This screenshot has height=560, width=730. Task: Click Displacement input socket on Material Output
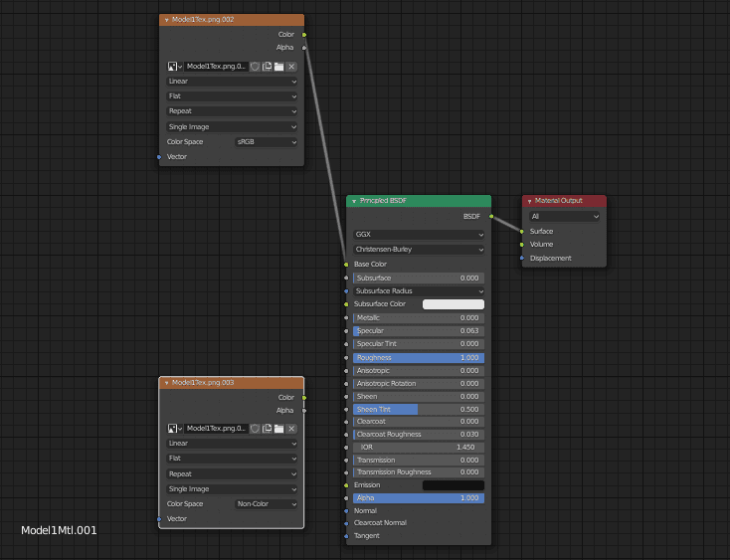tap(522, 259)
